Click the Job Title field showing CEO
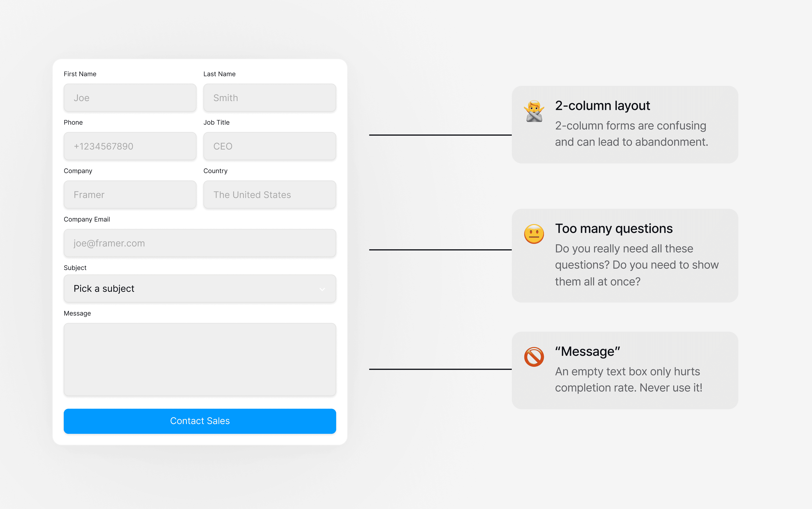Image resolution: width=812 pixels, height=509 pixels. tap(270, 146)
